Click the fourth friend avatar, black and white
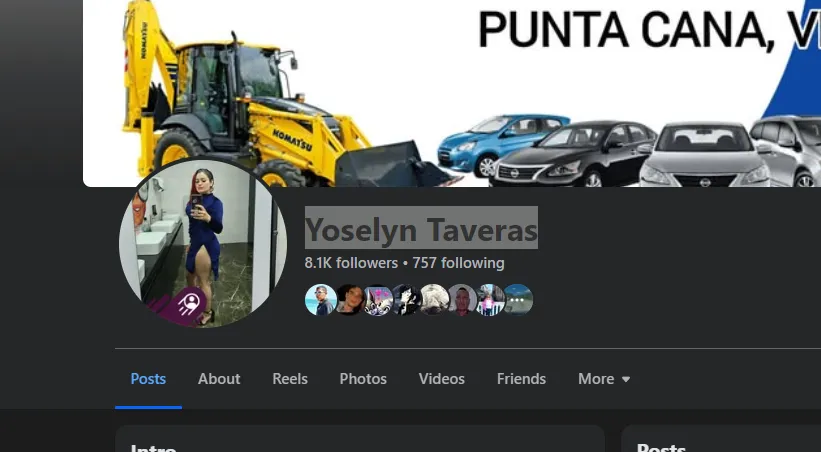Viewport: 821px width, 452px height. [406, 300]
